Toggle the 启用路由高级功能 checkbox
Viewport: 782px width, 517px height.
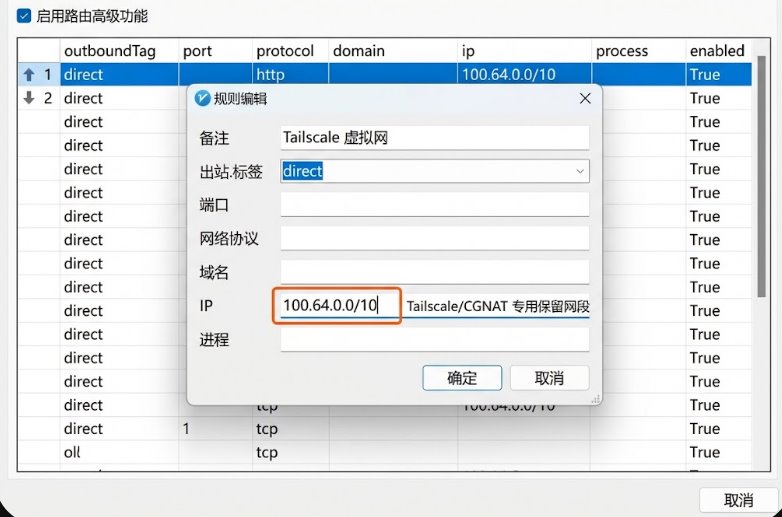click(x=24, y=16)
